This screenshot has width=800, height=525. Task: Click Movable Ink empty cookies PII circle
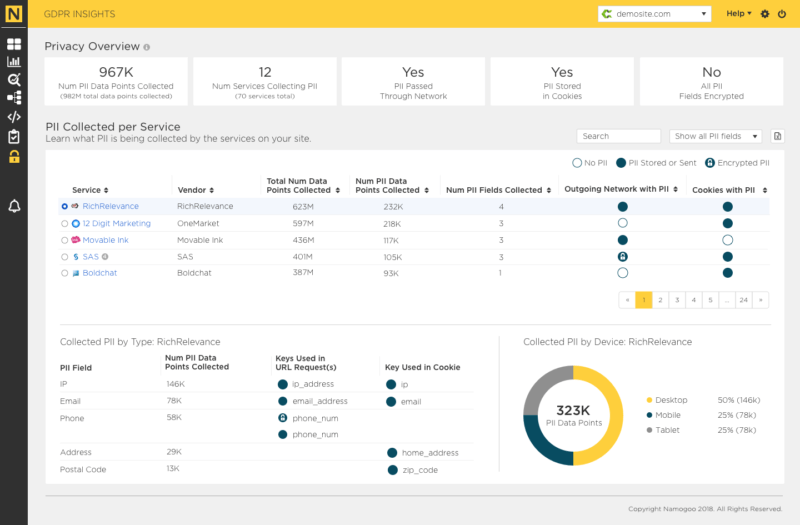click(728, 240)
